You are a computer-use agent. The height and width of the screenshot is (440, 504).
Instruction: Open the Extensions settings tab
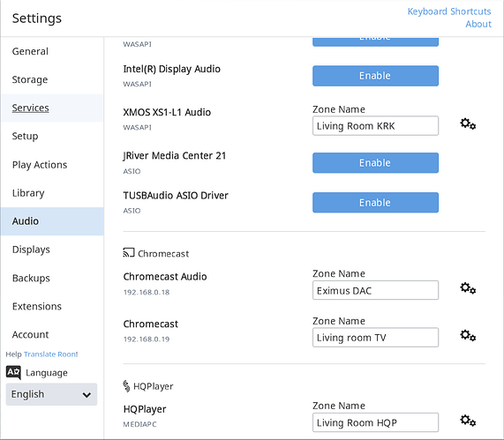52,306
